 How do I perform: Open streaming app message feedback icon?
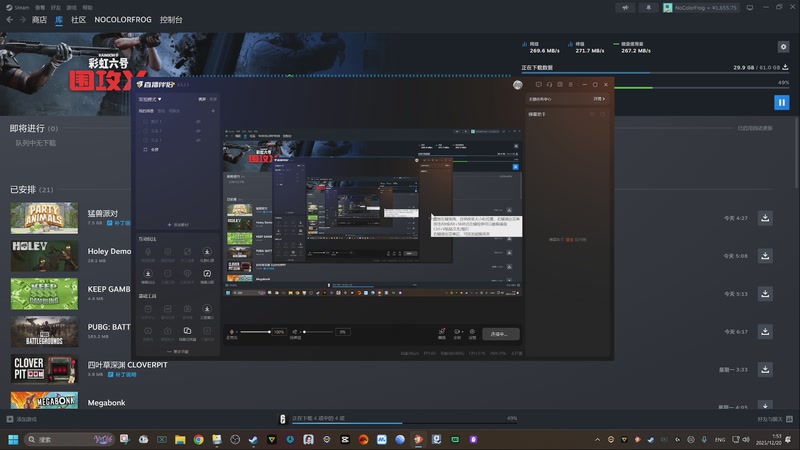539,85
